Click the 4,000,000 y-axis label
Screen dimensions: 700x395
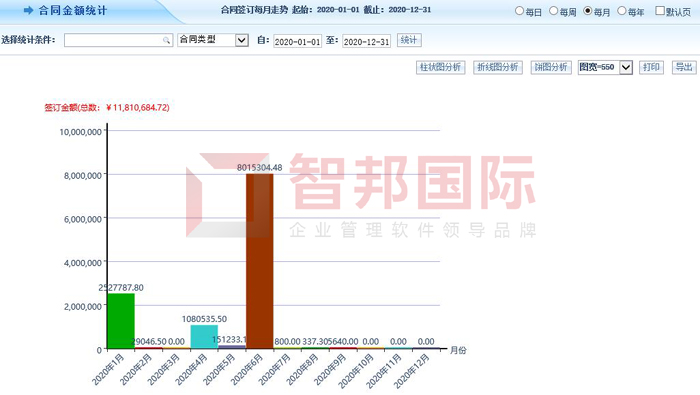pos(83,263)
